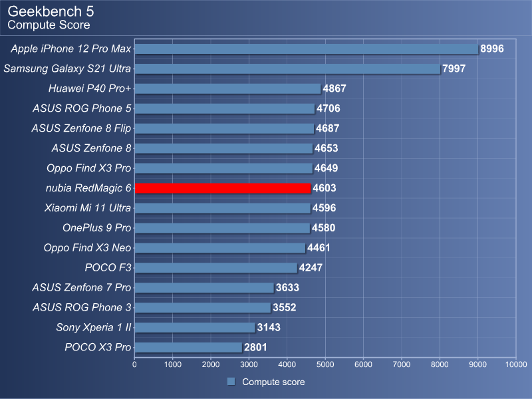Screen dimensions: 532x399
Task: Click the "Apple iPhone 12 Pro Max" label
Action: point(71,49)
